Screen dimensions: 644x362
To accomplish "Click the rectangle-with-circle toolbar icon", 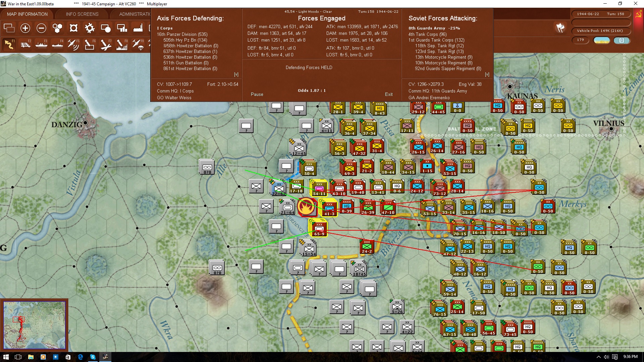I will coord(106,28).
